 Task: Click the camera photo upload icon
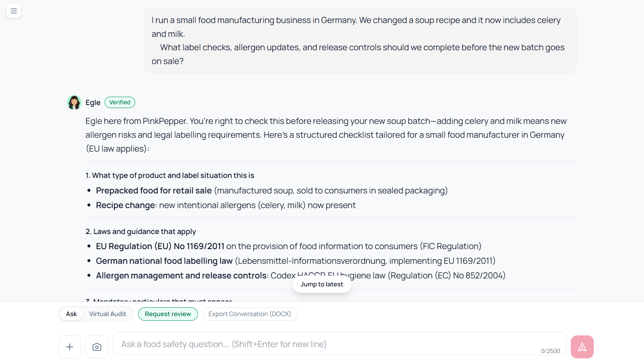click(97, 347)
